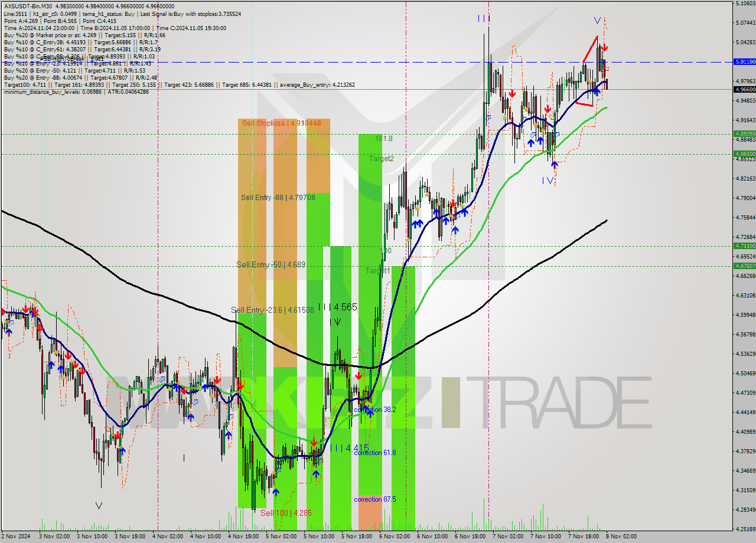Select the 'correction 38.2' label
Image resolution: width=756 pixels, height=543 pixels.
pos(374,409)
